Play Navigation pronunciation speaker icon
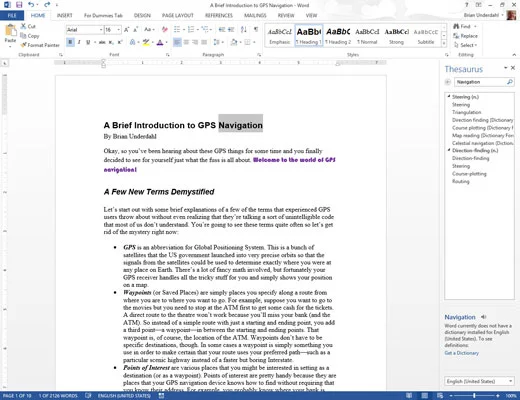The image size is (520, 400). coord(484,317)
